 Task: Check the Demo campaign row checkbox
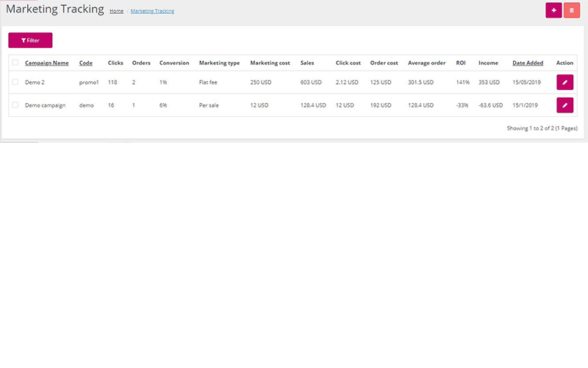pyautogui.click(x=15, y=105)
